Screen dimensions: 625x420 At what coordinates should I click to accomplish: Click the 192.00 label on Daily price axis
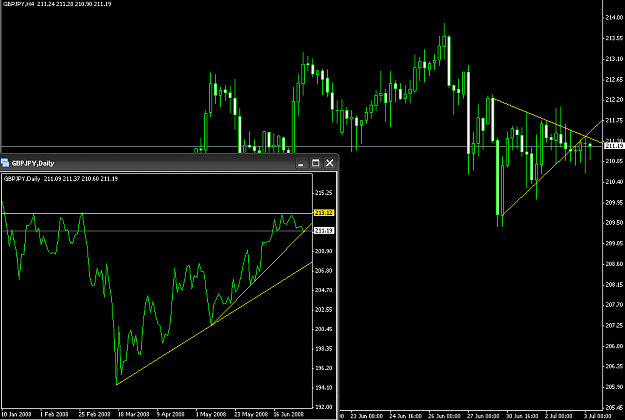pyautogui.click(x=323, y=407)
